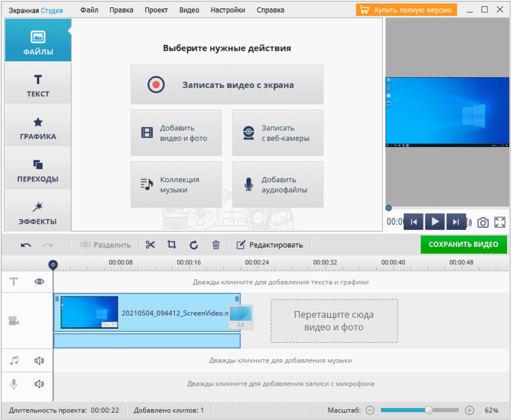Click Записать видео с экрана
The image size is (511, 420).
pos(227,85)
